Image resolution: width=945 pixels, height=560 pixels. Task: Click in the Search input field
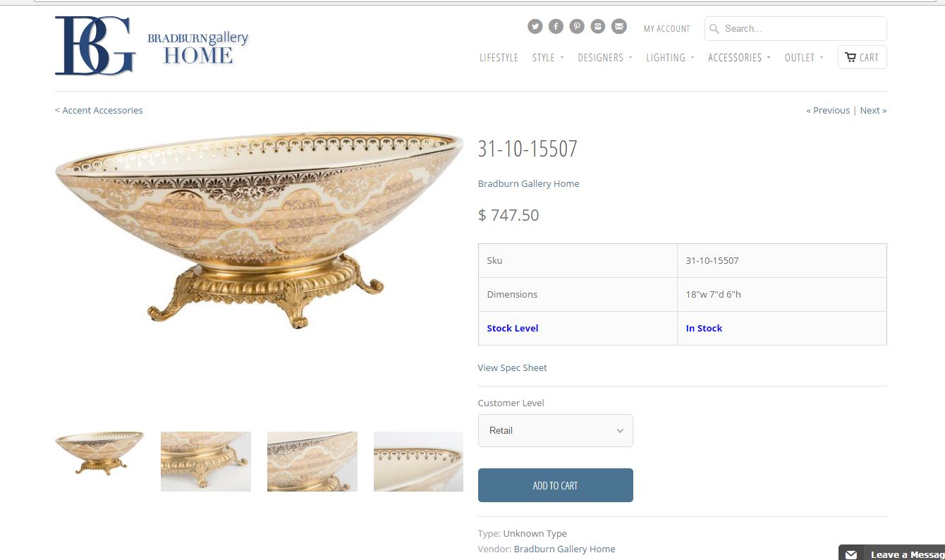[795, 29]
